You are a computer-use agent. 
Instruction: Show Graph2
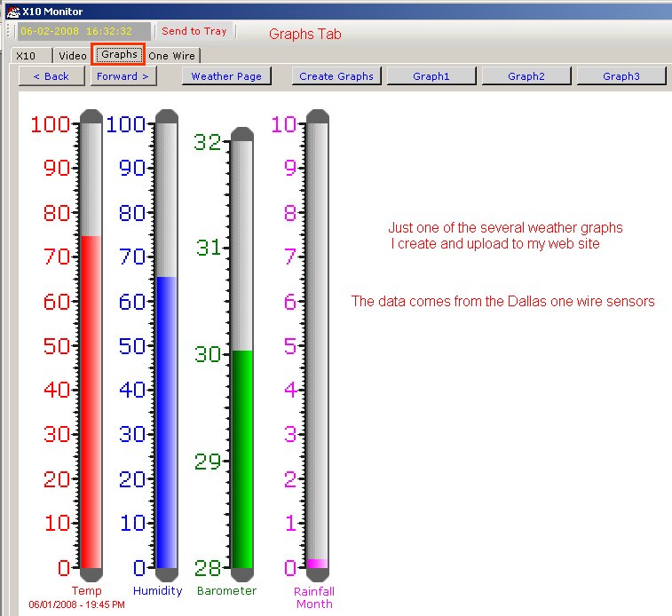526,76
